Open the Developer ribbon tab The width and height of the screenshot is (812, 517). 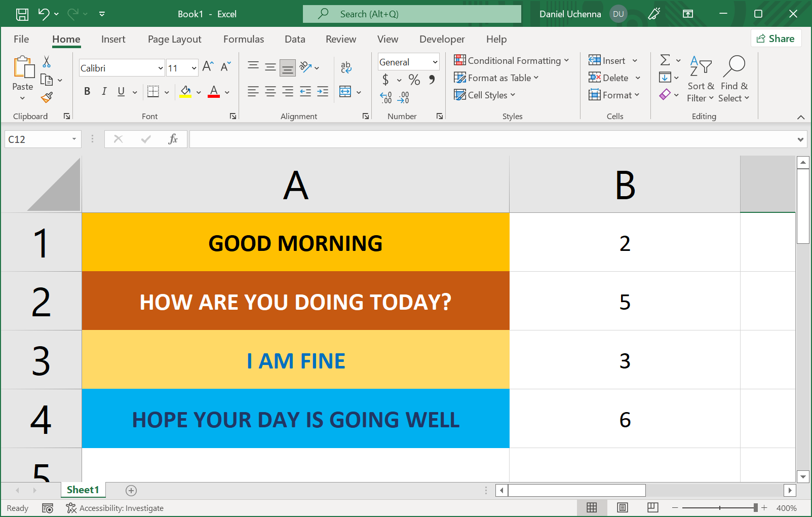pyautogui.click(x=442, y=39)
